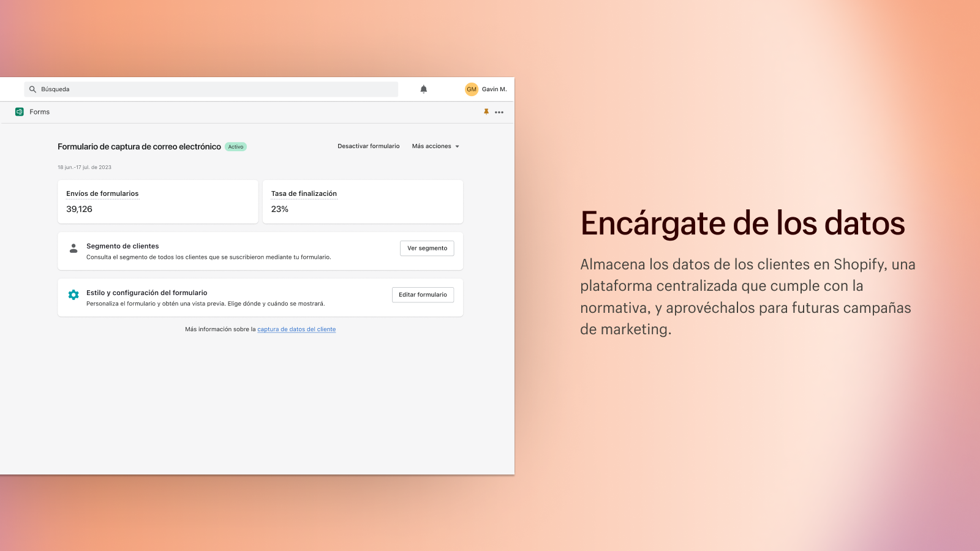Viewport: 980px width, 551px height.
Task: Click Desactivar formulario
Action: pyautogui.click(x=369, y=146)
